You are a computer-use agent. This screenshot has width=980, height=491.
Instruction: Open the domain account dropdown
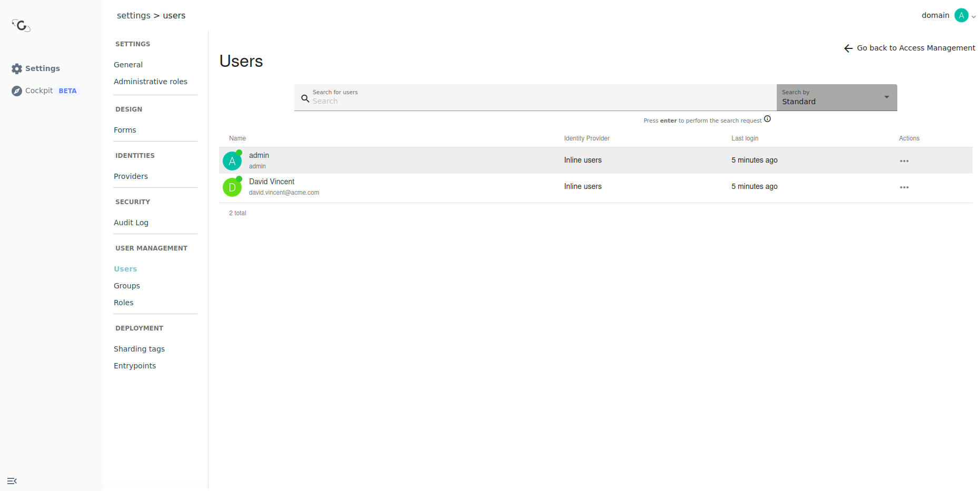pyautogui.click(x=965, y=16)
